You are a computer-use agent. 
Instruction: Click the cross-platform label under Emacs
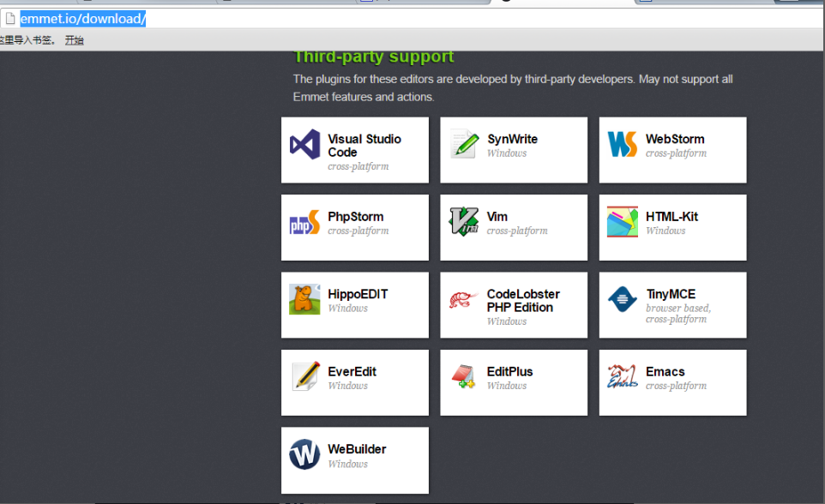point(676,386)
